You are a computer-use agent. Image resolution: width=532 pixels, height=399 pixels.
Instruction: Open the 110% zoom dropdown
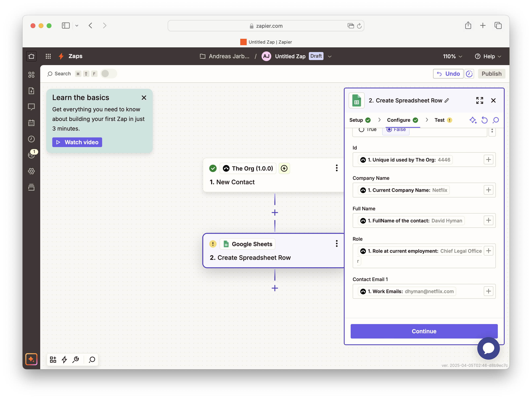[452, 56]
